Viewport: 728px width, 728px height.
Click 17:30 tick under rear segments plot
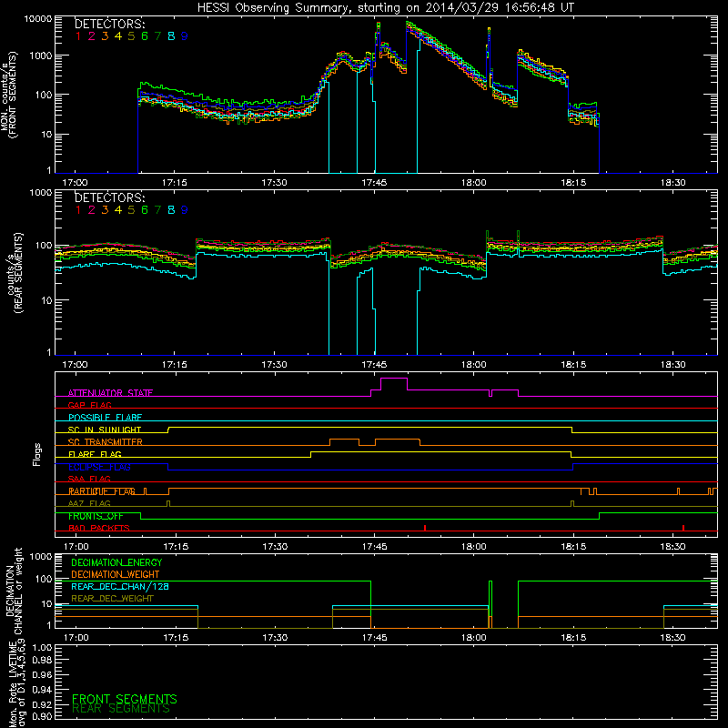(x=275, y=365)
